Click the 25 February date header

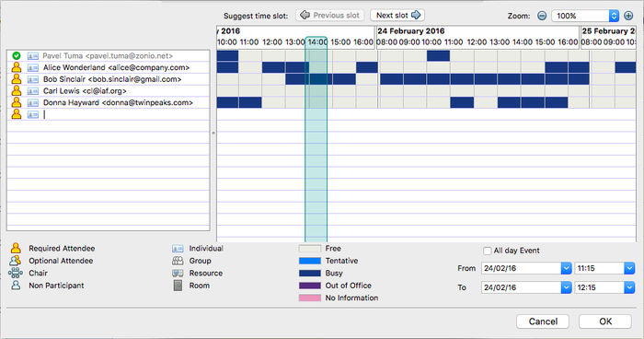[x=609, y=30]
